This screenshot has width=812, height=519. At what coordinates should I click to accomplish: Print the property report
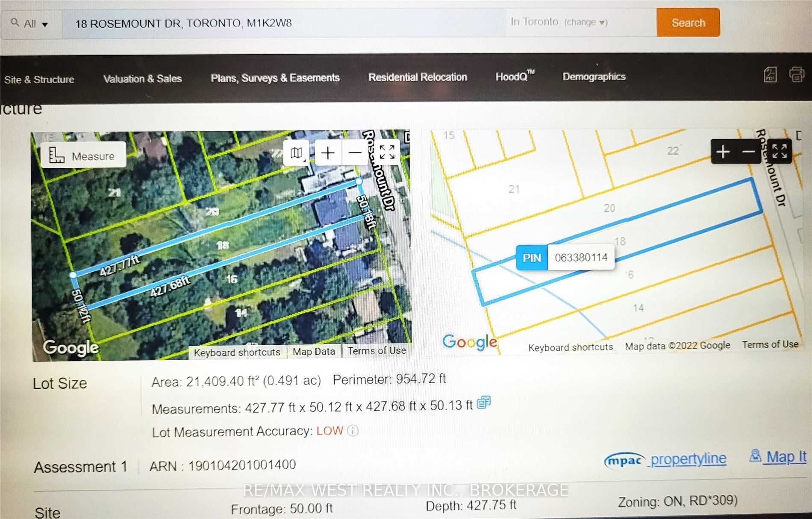click(797, 74)
